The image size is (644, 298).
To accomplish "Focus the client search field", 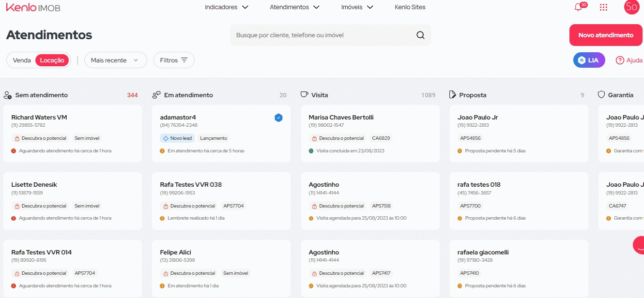I will (x=330, y=35).
